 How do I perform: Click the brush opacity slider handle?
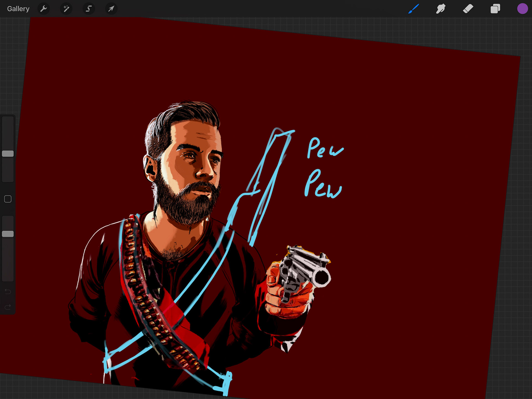point(8,234)
